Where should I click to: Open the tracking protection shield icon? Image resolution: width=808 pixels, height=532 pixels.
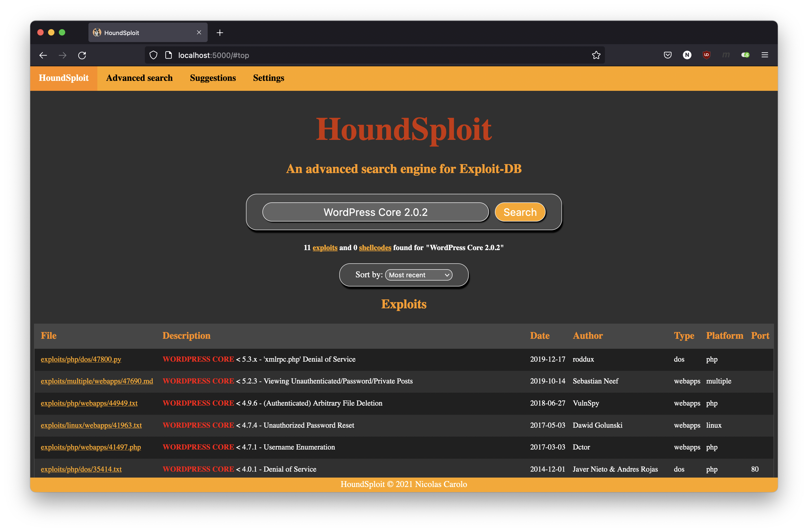pos(153,55)
